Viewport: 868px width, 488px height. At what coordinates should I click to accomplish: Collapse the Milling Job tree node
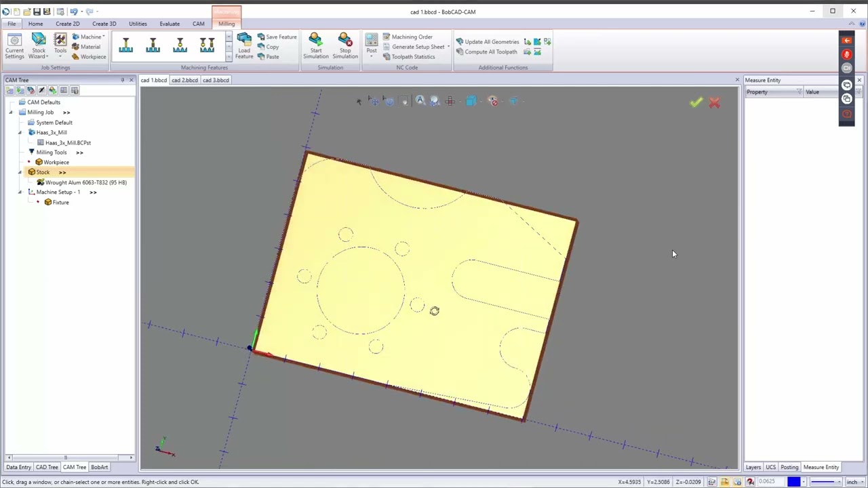(11, 113)
